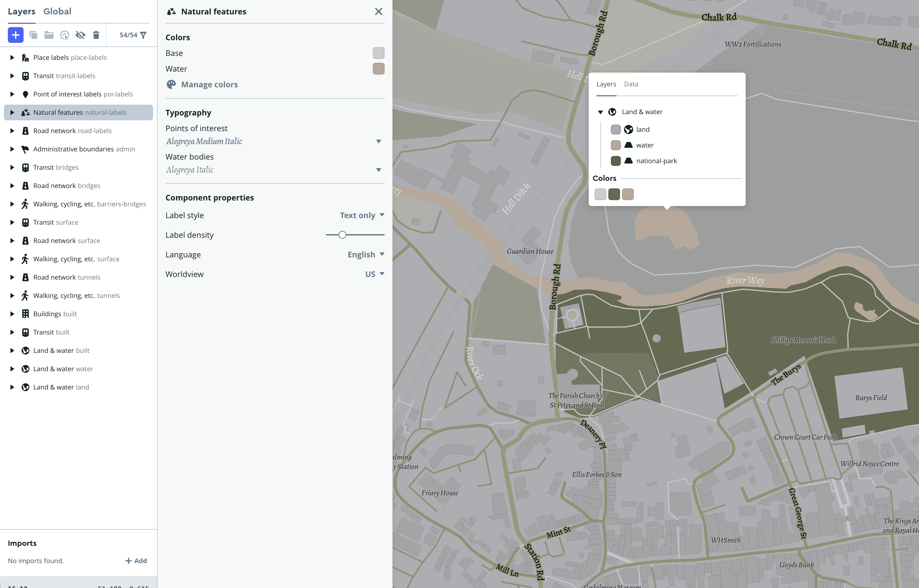Viewport: 919px width, 588px height.
Task: Open Manage colors via the palette icon
Action: tap(171, 84)
